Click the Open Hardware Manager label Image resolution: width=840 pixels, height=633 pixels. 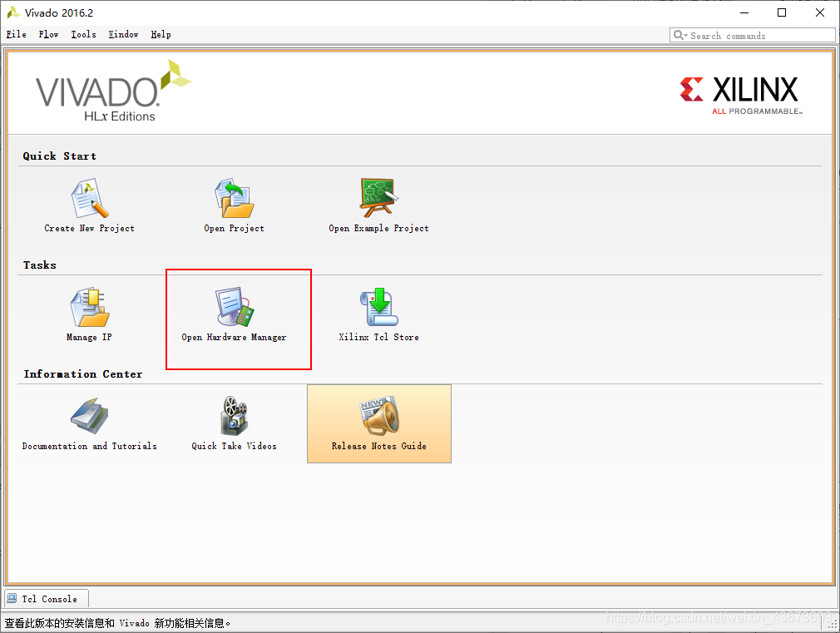click(x=234, y=337)
